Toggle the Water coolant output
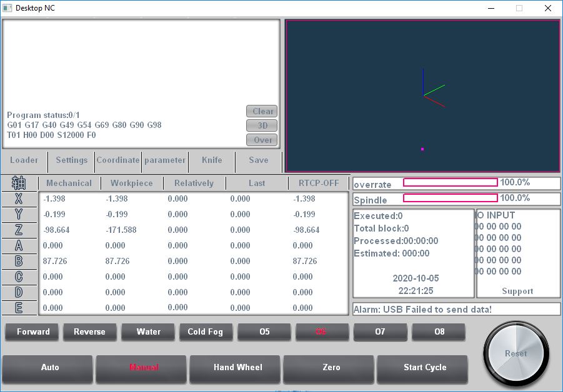This screenshot has width=563, height=392. 149,332
